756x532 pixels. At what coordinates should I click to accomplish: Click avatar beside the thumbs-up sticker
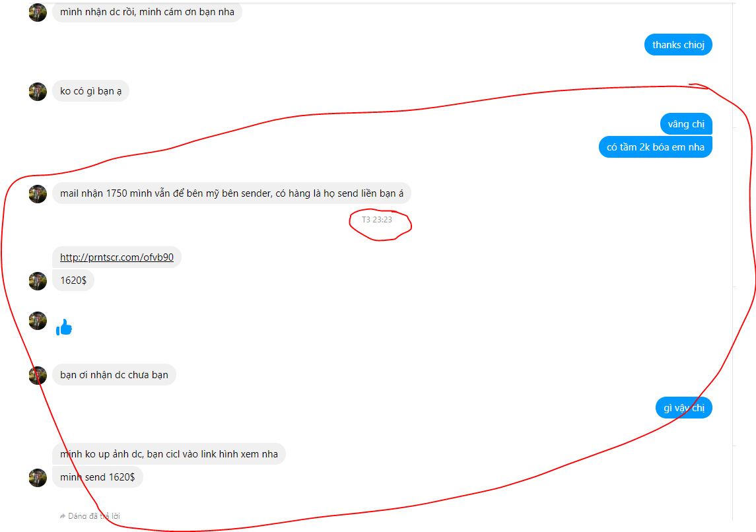38,321
